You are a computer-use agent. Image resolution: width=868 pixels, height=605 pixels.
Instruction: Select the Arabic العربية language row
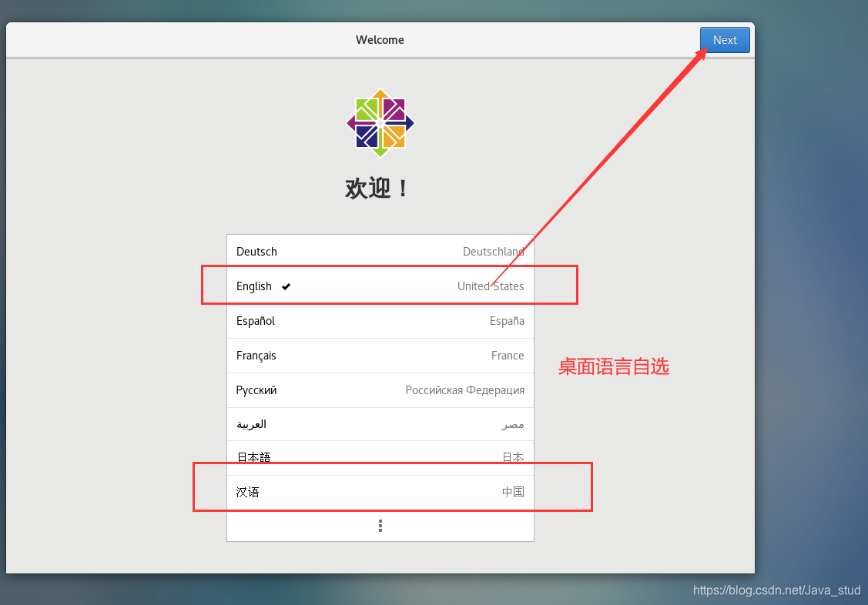pyautogui.click(x=380, y=424)
